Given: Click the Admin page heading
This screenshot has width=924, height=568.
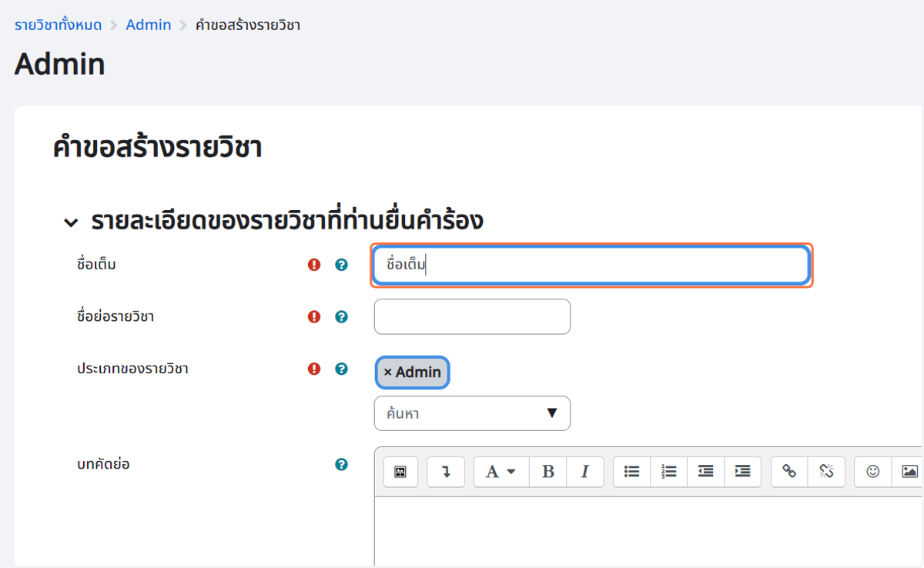Looking at the screenshot, I should (x=59, y=65).
